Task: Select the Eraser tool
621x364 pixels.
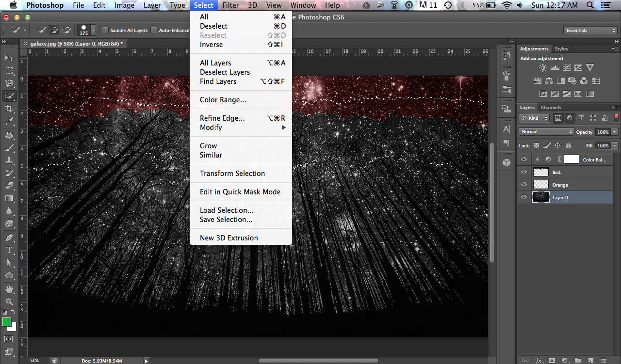Action: click(x=9, y=186)
